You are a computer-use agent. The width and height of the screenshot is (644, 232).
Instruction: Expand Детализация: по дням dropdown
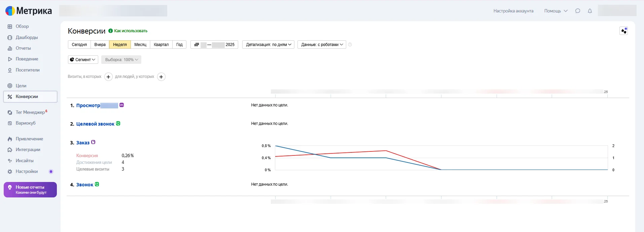268,45
